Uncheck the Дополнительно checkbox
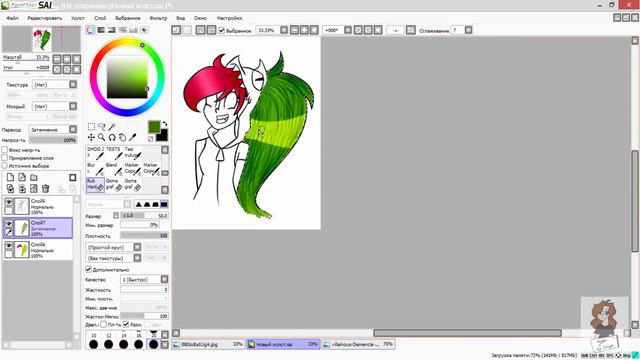This screenshot has width=640, height=360. tap(88, 269)
